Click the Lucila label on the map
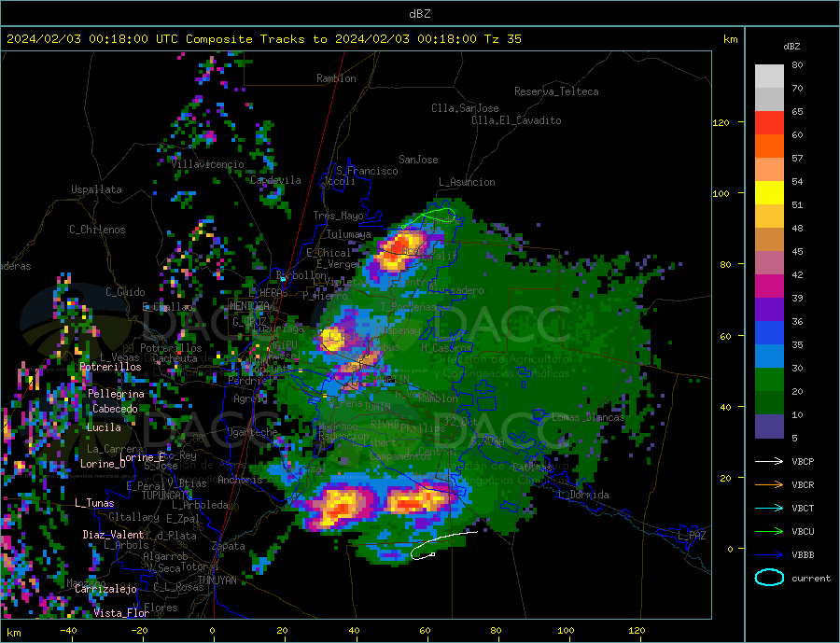 click(104, 427)
